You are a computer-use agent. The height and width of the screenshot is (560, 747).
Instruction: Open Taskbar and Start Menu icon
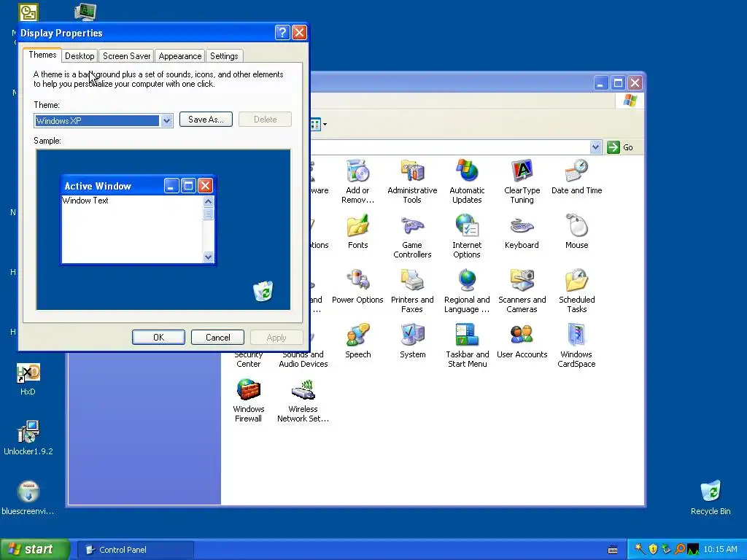pyautogui.click(x=467, y=335)
